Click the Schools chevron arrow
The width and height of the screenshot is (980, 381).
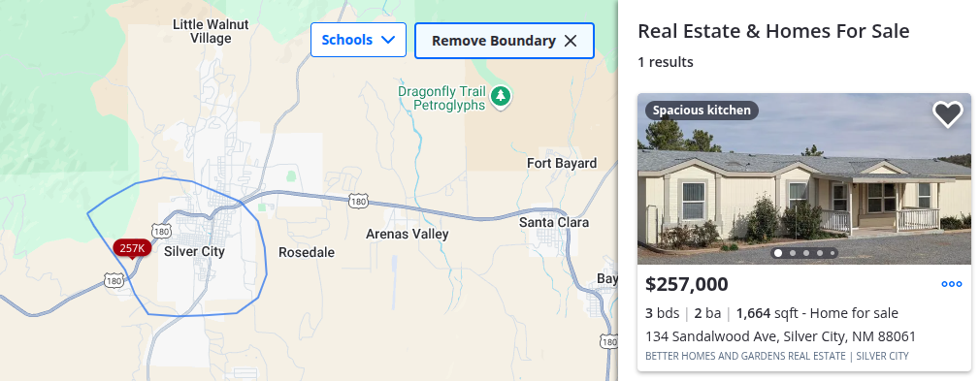click(x=388, y=40)
